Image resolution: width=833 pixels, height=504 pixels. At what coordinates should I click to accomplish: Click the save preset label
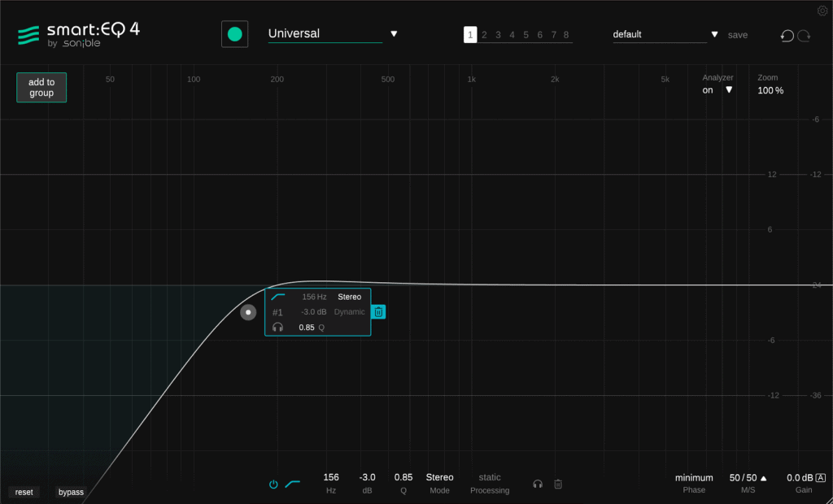(737, 35)
